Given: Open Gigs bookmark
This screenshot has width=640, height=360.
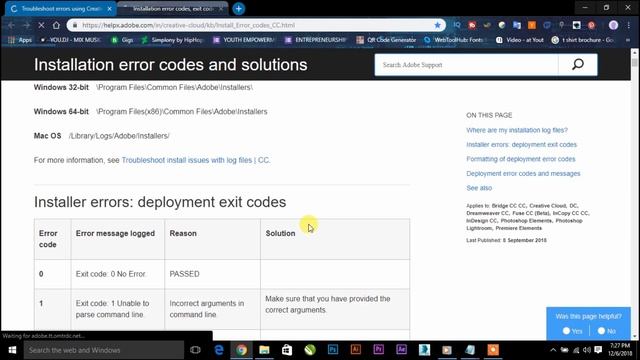Looking at the screenshot, I should [122, 40].
